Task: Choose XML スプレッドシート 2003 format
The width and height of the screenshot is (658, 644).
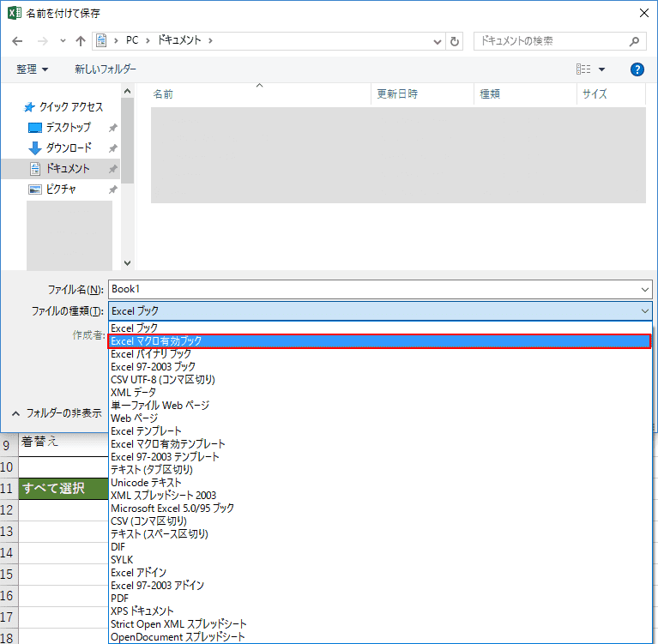Action: (380, 496)
